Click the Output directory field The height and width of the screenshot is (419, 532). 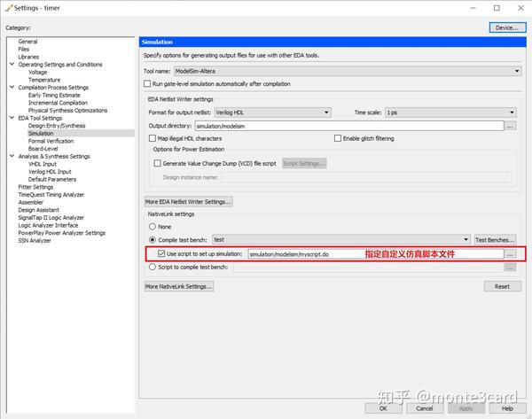tap(349, 126)
